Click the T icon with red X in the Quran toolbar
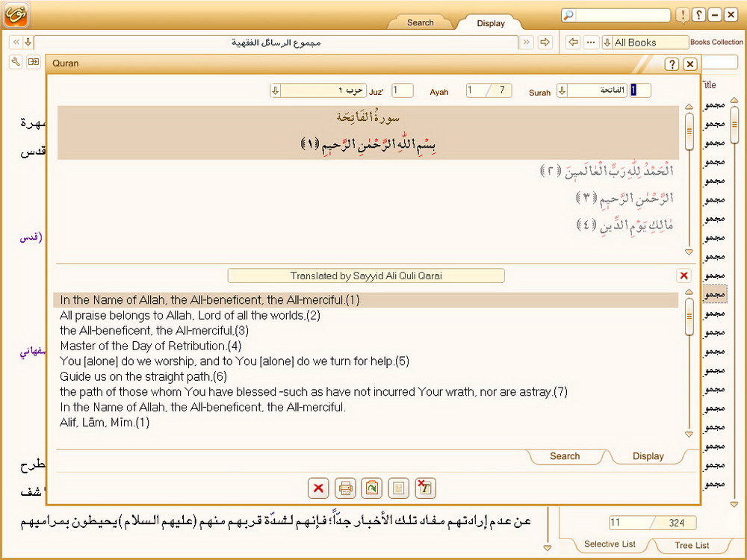 pos(426,488)
